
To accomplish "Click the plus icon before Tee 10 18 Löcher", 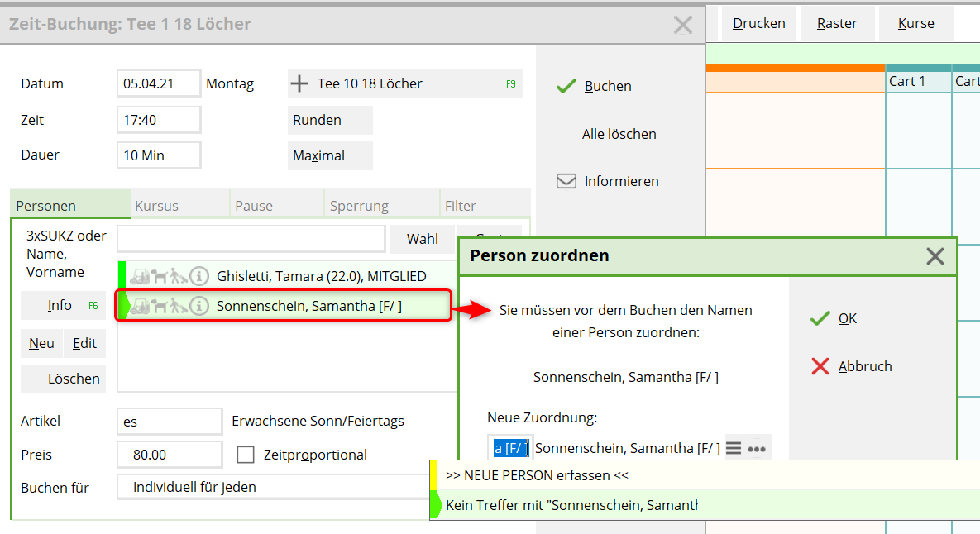I will pos(299,83).
